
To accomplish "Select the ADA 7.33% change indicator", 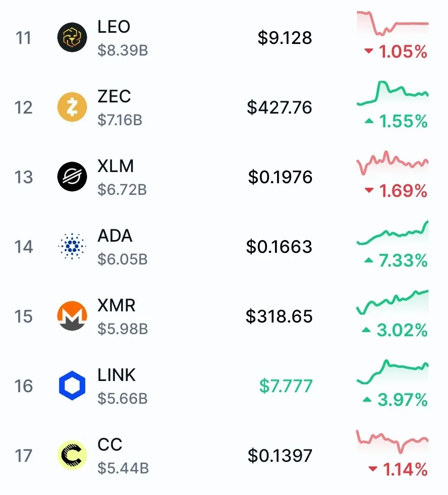I will (396, 260).
